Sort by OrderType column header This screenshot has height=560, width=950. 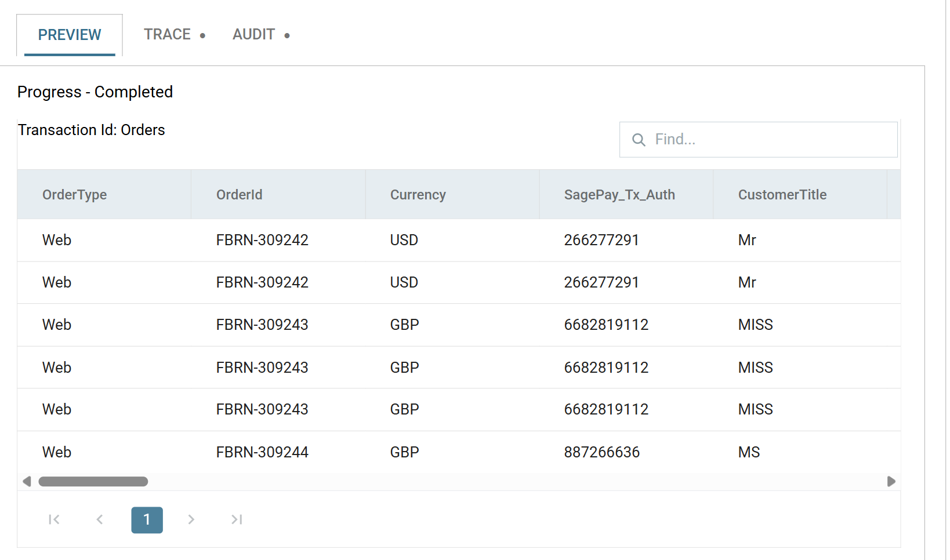(x=104, y=195)
